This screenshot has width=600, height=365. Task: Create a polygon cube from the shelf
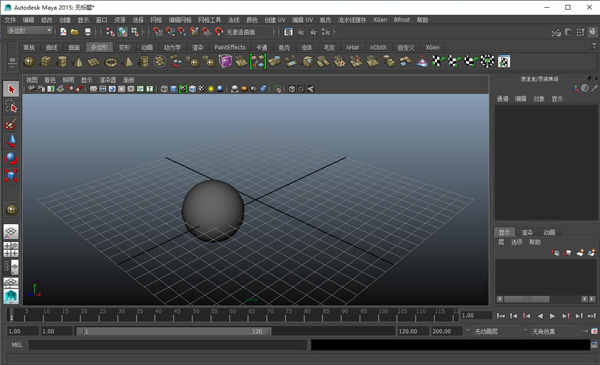[46, 62]
